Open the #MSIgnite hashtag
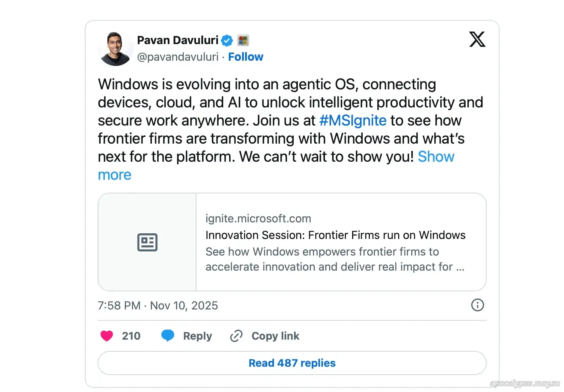Viewport: 564px width, 392px height. coord(352,121)
